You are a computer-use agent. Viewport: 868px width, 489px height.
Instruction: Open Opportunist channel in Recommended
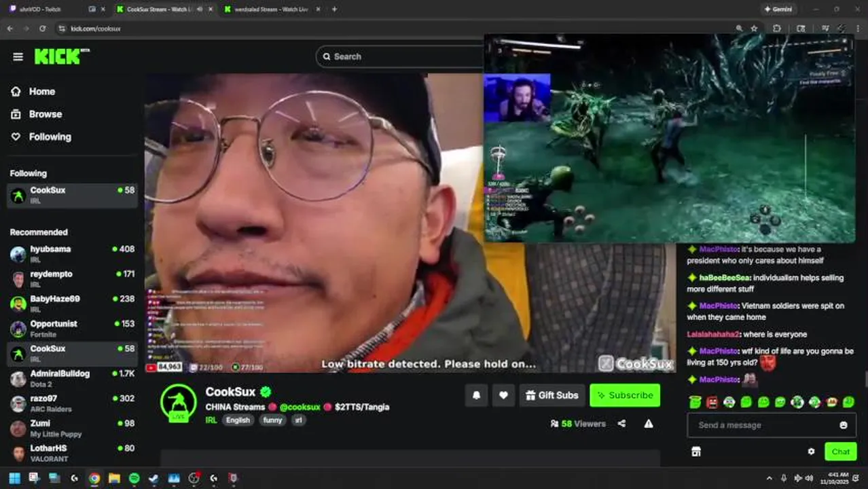[72, 329]
